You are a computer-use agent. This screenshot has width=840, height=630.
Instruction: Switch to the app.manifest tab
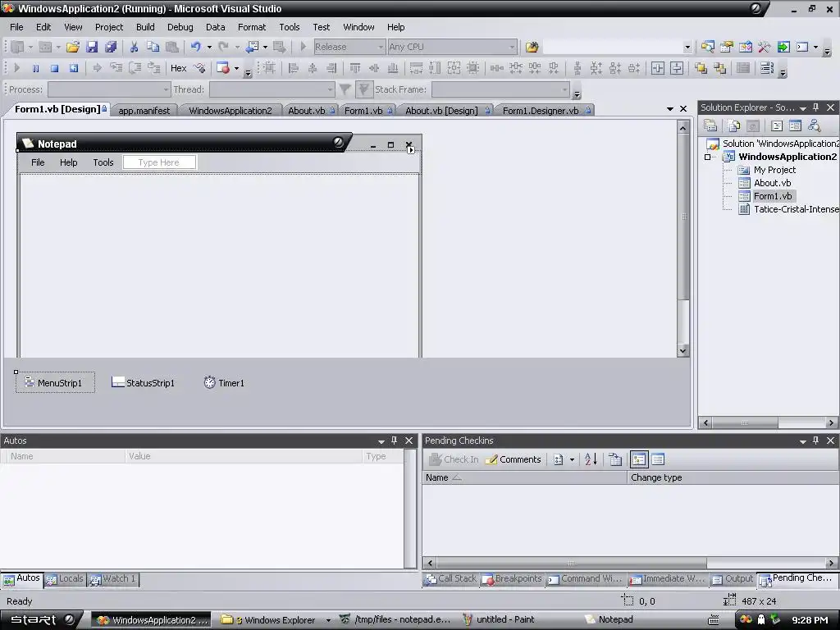coord(144,111)
